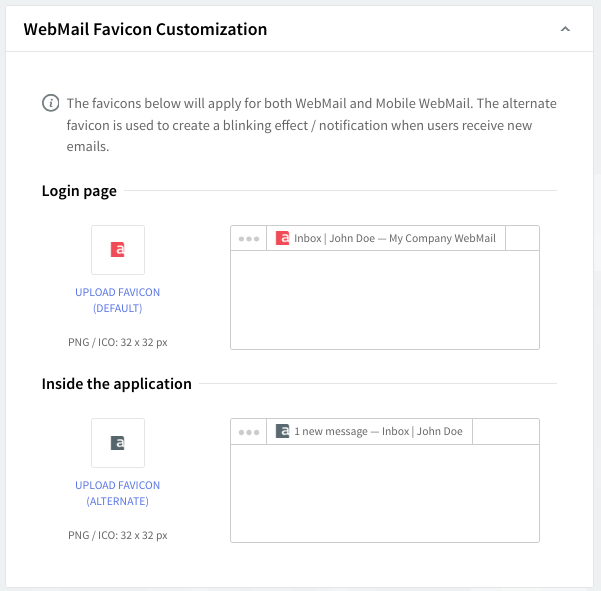The width and height of the screenshot is (601, 591).
Task: Click the gray favicon in the application preview tab
Action: 282,432
